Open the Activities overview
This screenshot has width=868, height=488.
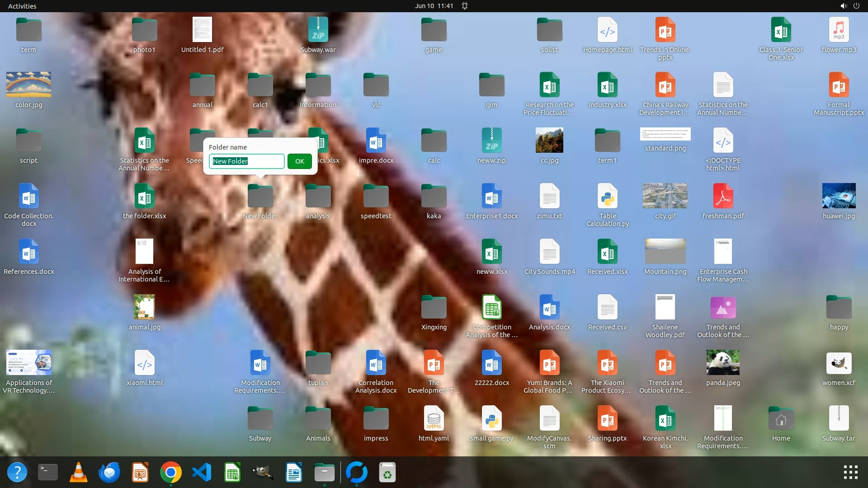22,6
